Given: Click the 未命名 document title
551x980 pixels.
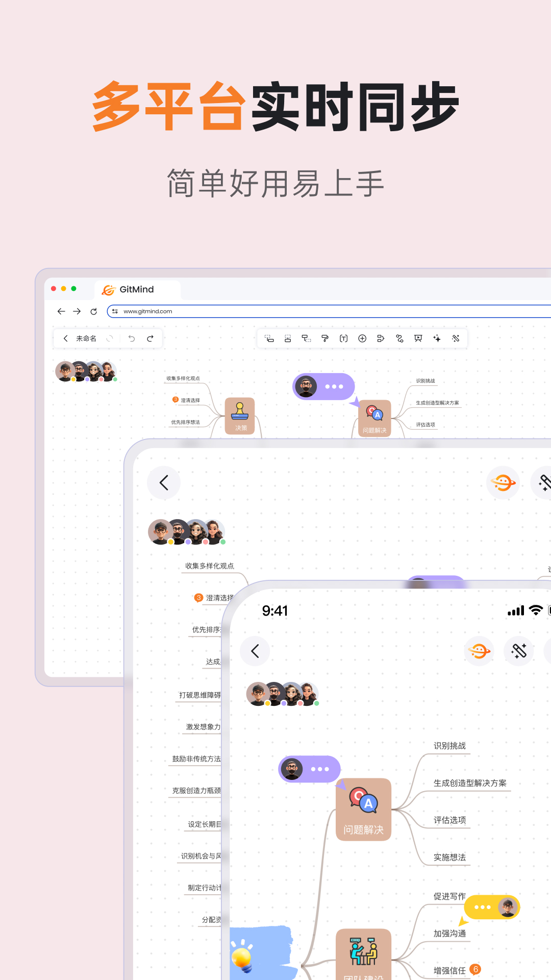Looking at the screenshot, I should tap(86, 338).
